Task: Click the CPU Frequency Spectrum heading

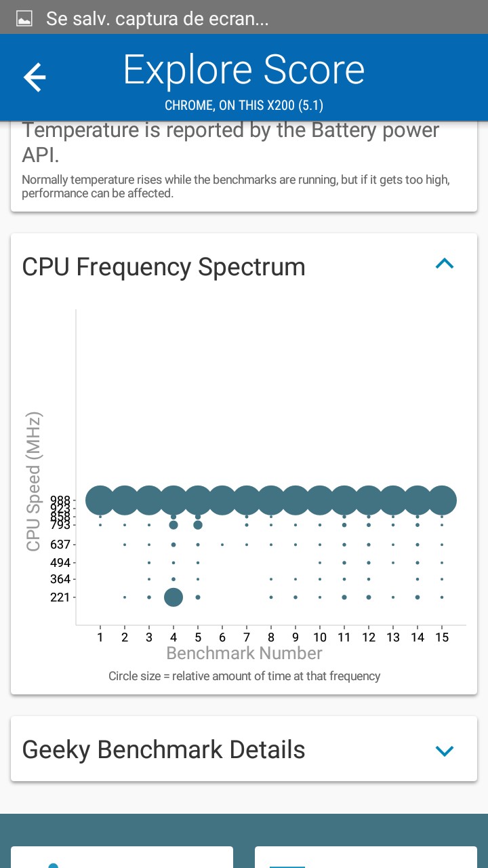Action: (164, 267)
